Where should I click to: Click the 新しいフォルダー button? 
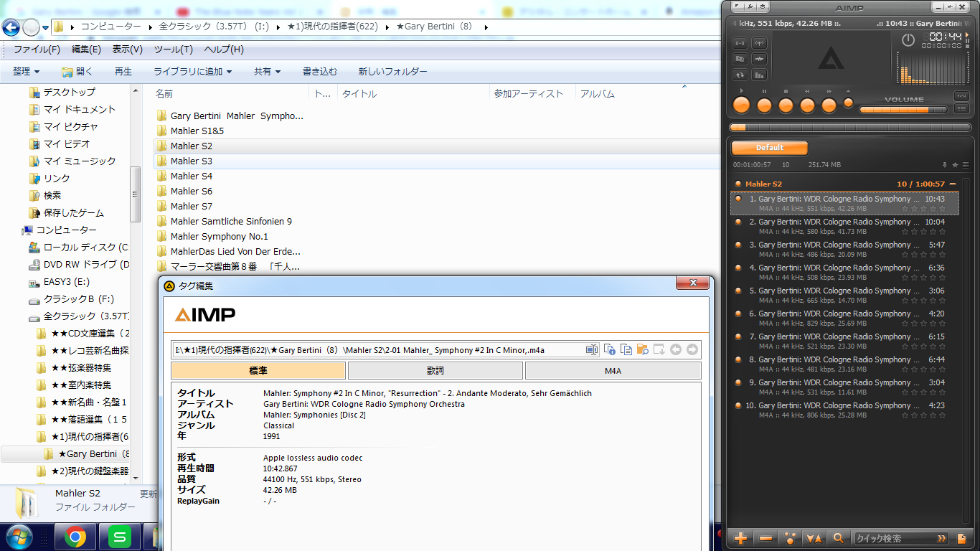(x=392, y=72)
